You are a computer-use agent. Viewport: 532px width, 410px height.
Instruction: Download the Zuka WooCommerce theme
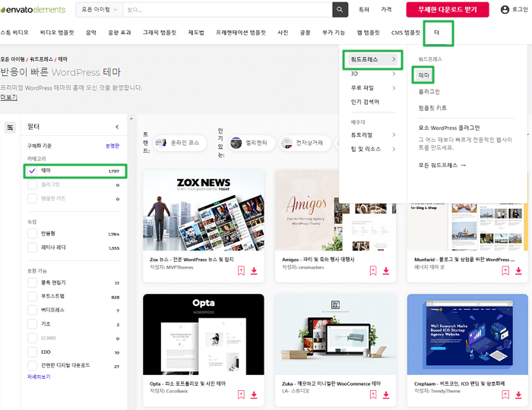coord(386,395)
